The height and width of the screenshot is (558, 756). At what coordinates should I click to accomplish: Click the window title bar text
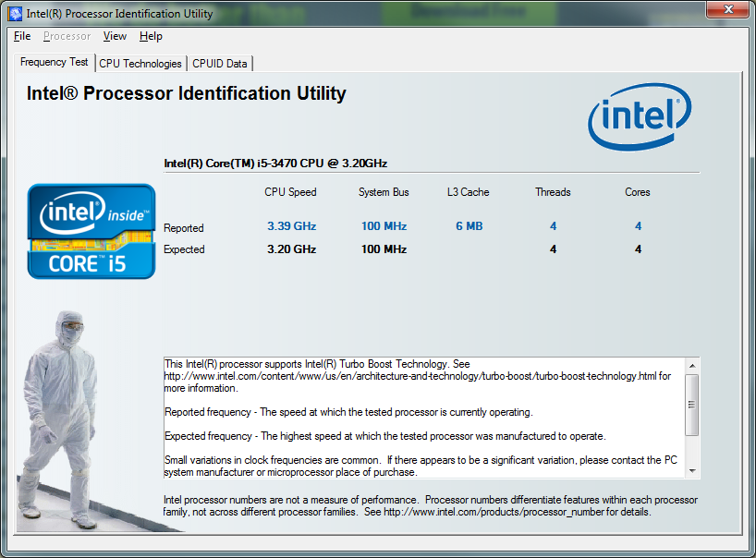point(119,14)
